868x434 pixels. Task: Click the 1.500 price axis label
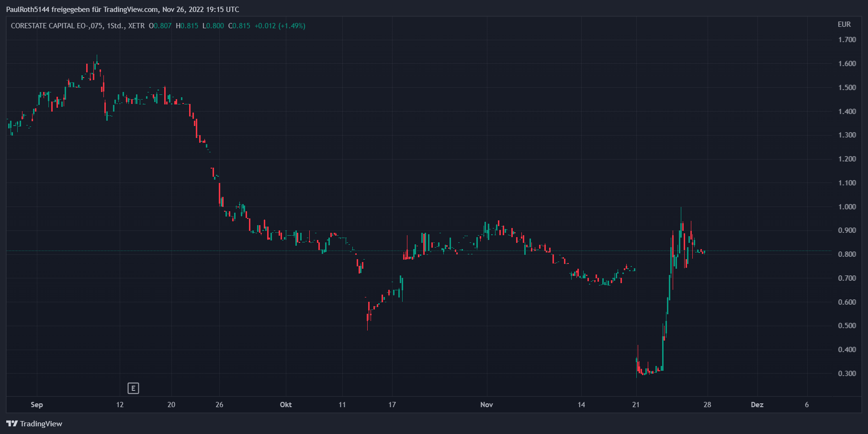[x=847, y=88]
